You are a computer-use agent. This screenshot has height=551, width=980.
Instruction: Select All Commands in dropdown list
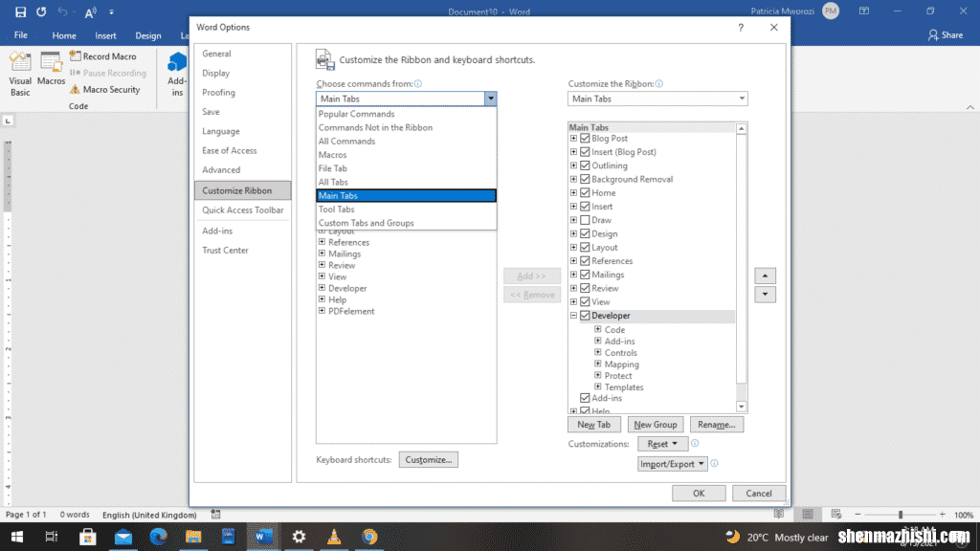point(406,142)
